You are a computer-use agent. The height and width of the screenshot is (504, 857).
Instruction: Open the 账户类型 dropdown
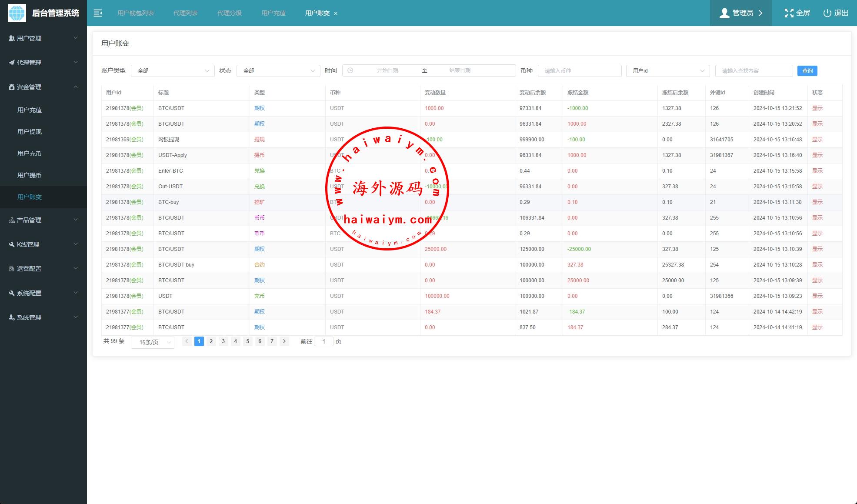[x=173, y=70]
